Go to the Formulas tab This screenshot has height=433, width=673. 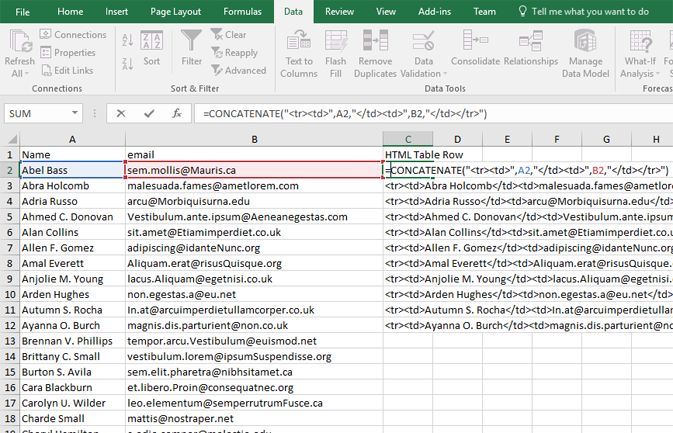click(x=242, y=12)
